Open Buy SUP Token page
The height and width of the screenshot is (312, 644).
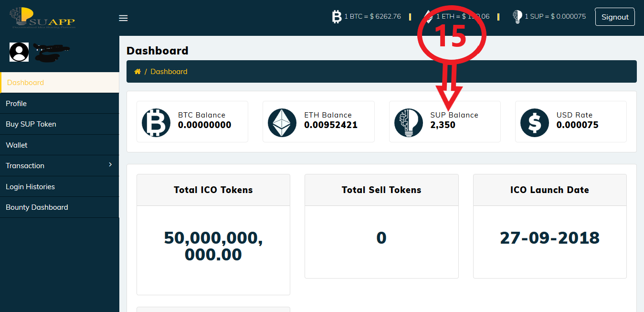[x=31, y=124]
